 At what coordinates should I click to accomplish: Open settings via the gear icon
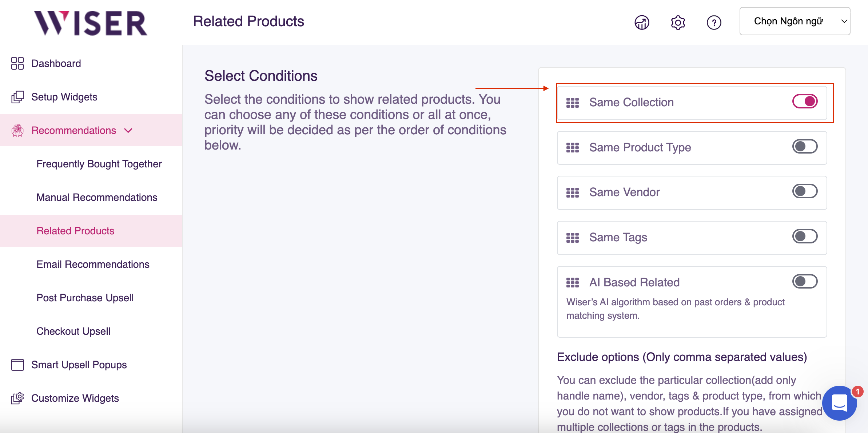point(678,23)
